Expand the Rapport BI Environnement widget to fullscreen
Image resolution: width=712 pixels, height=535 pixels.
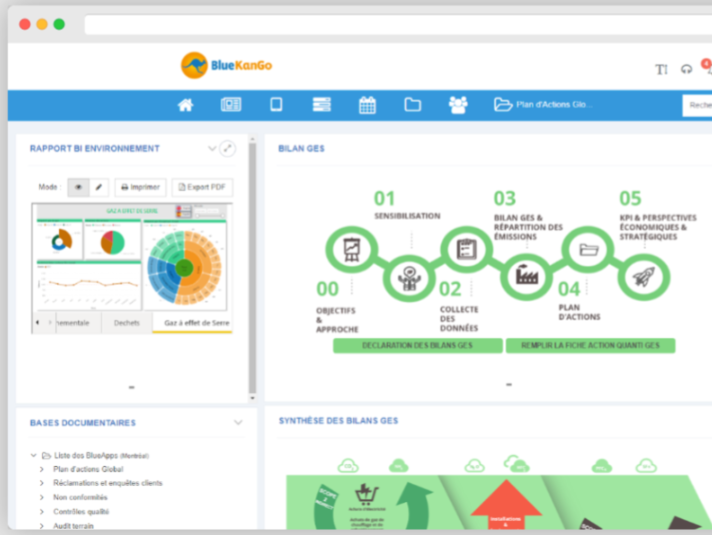click(x=227, y=149)
